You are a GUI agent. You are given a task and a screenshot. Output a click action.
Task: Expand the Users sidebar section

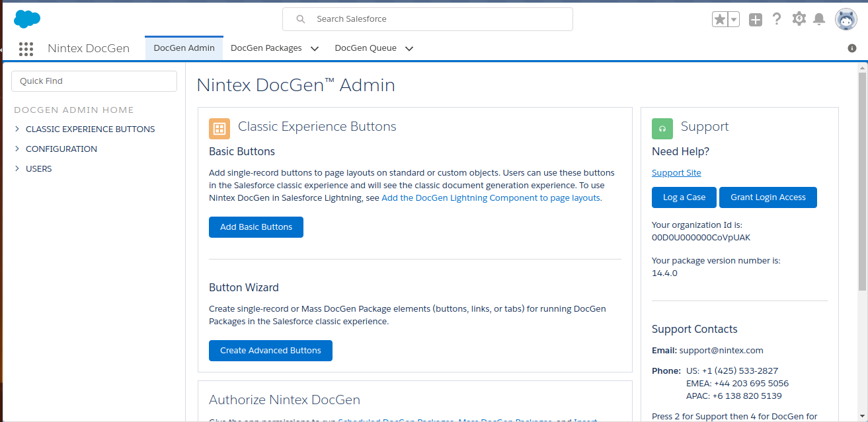pyautogui.click(x=17, y=169)
